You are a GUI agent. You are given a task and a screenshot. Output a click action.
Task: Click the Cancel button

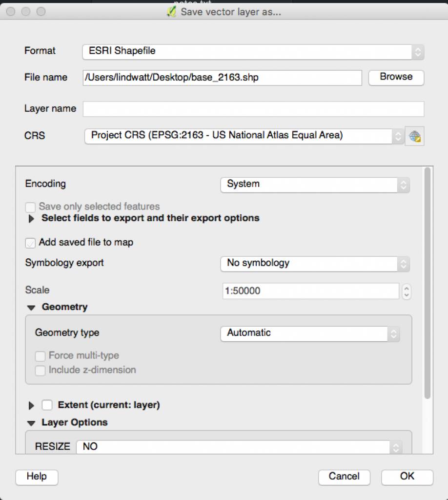(344, 477)
